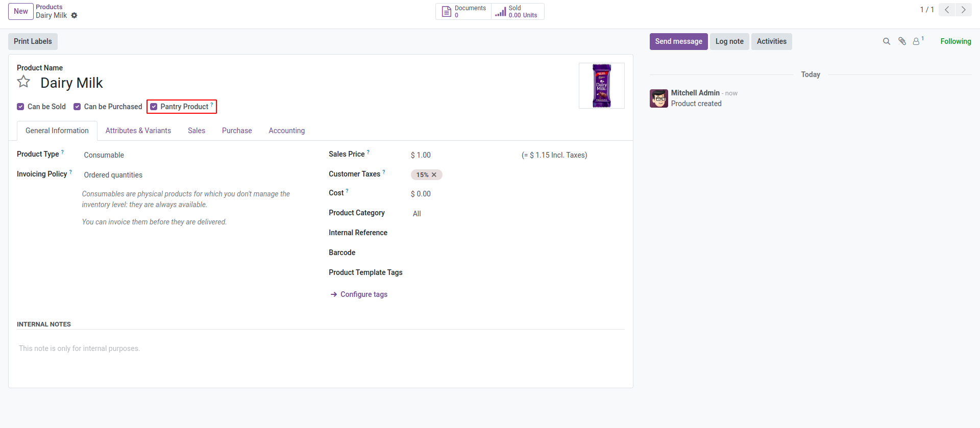Uncheck the Pantry Product checkbox

[154, 107]
